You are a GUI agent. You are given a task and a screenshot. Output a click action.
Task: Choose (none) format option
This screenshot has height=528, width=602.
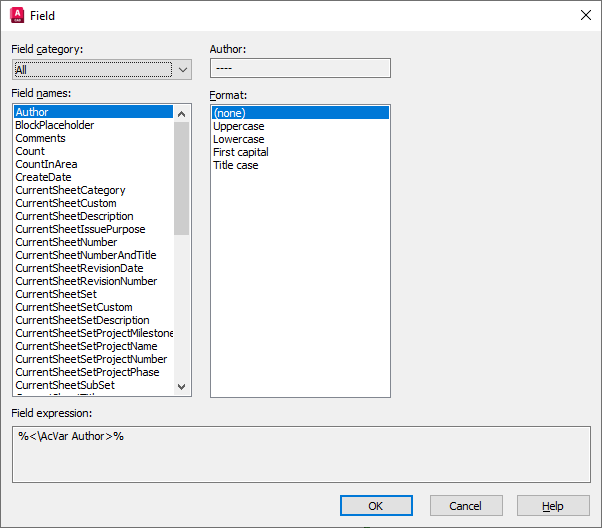pyautogui.click(x=300, y=113)
